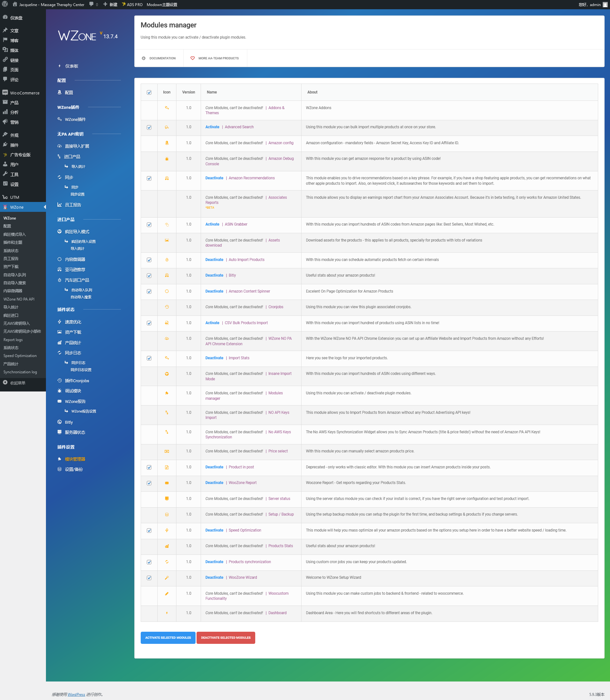Click the Documentation lifebuoy icon
This screenshot has height=700, width=610.
point(144,58)
